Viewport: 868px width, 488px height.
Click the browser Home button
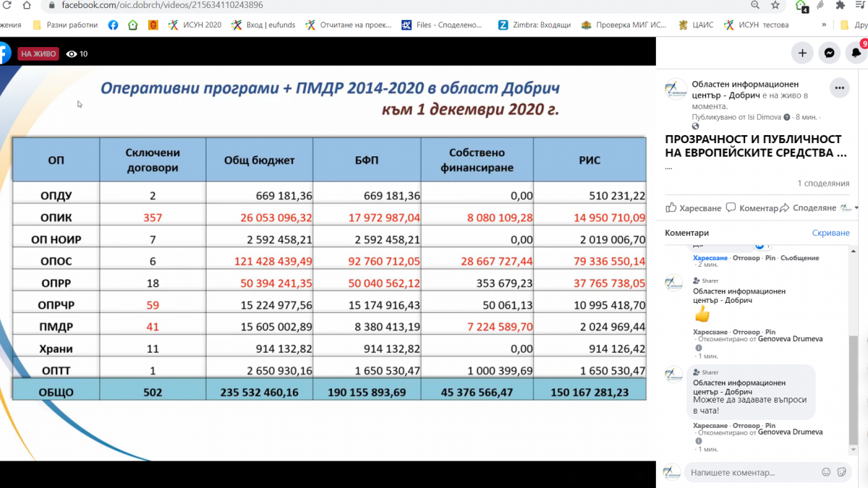pos(26,5)
